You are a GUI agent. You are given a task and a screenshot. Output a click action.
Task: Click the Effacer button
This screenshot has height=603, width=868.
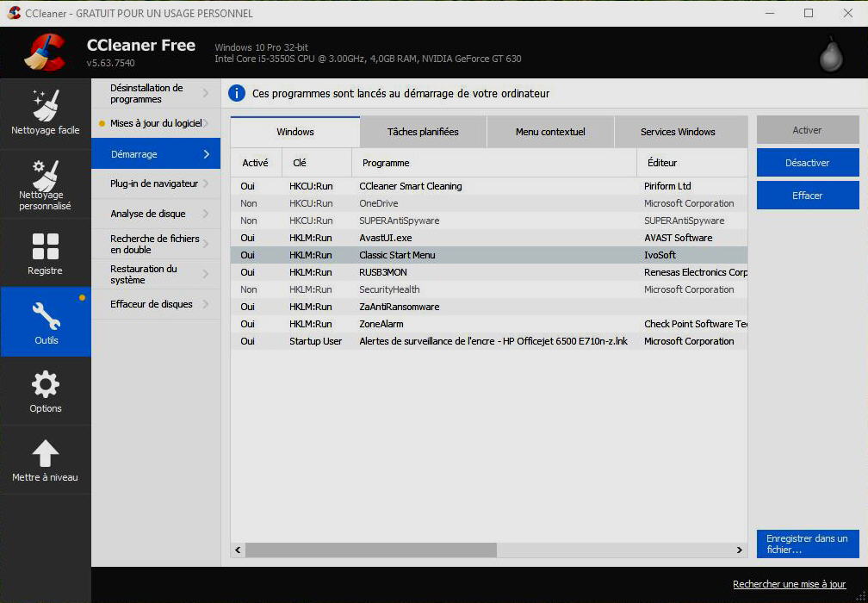pos(808,196)
